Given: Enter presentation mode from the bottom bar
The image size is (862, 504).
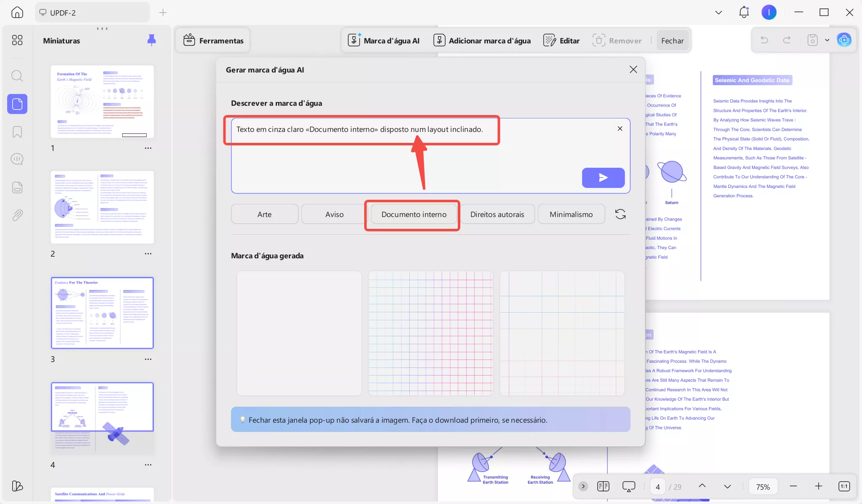Looking at the screenshot, I should coord(628,486).
